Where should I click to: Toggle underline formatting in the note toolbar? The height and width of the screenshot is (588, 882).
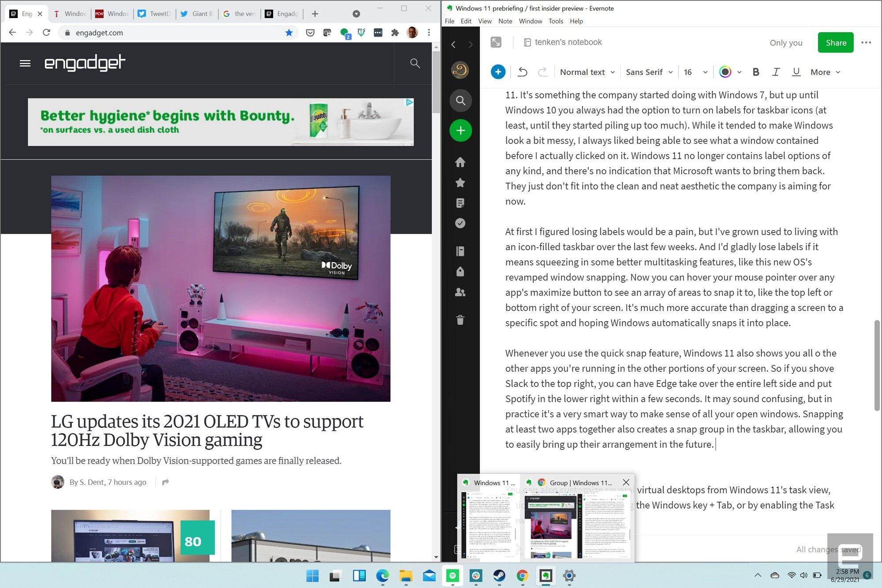(x=796, y=72)
